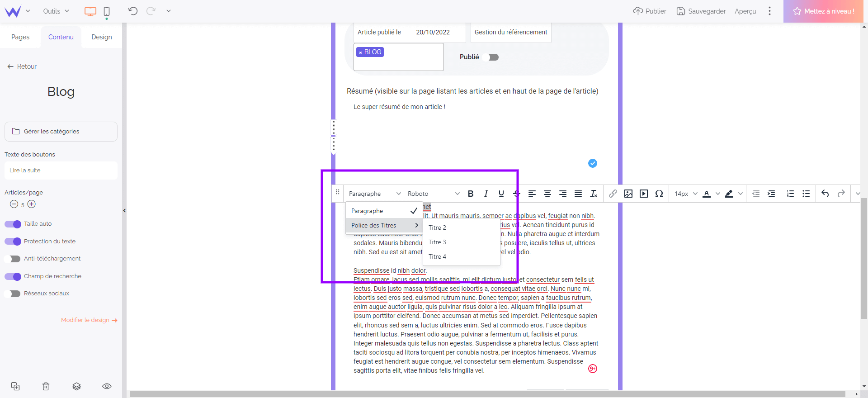Open the Aperçu preview
The image size is (868, 398).
[745, 11]
